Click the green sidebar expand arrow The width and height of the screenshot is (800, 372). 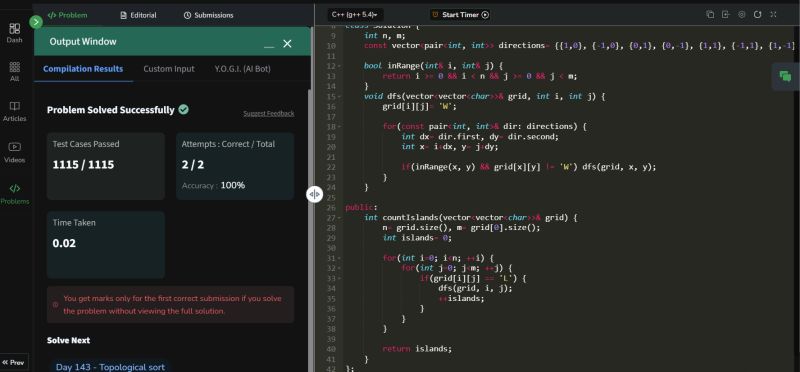pos(36,22)
